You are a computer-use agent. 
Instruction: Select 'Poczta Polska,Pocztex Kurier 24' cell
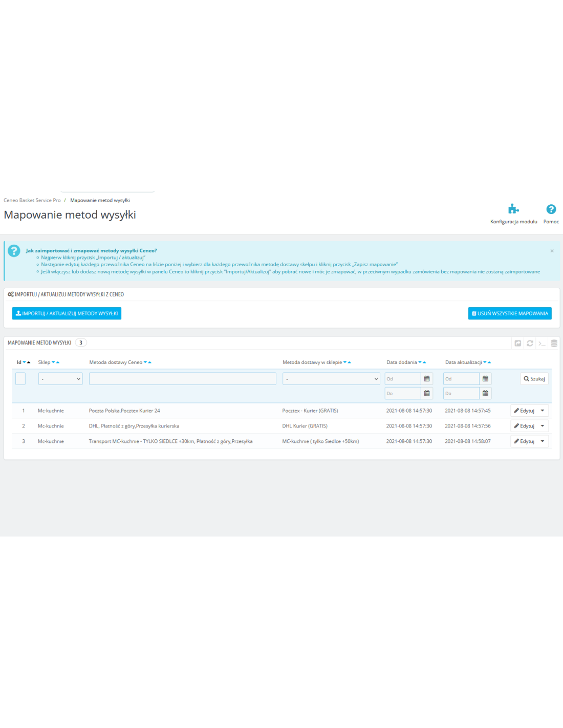click(124, 411)
